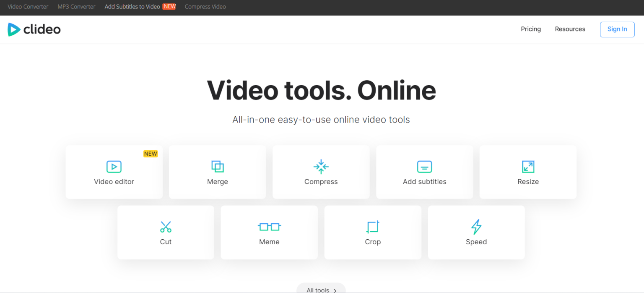
Task: Select the Crop video tool
Action: point(372,233)
